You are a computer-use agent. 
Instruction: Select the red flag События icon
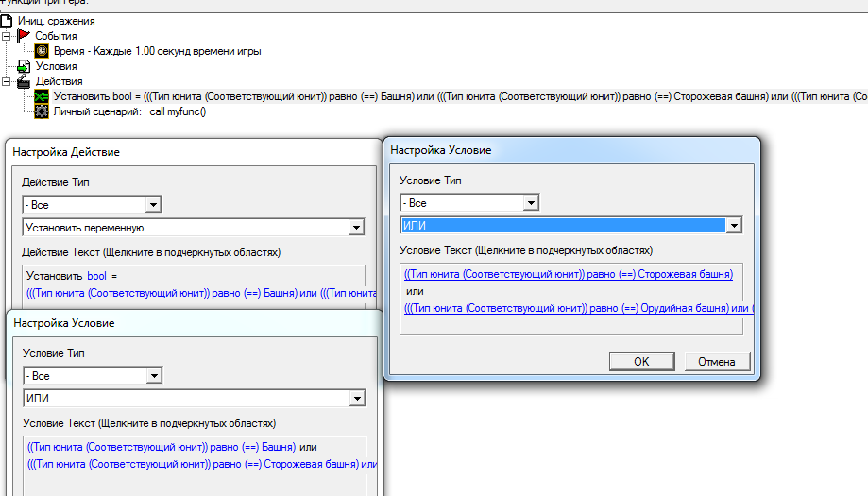pyautogui.click(x=24, y=36)
